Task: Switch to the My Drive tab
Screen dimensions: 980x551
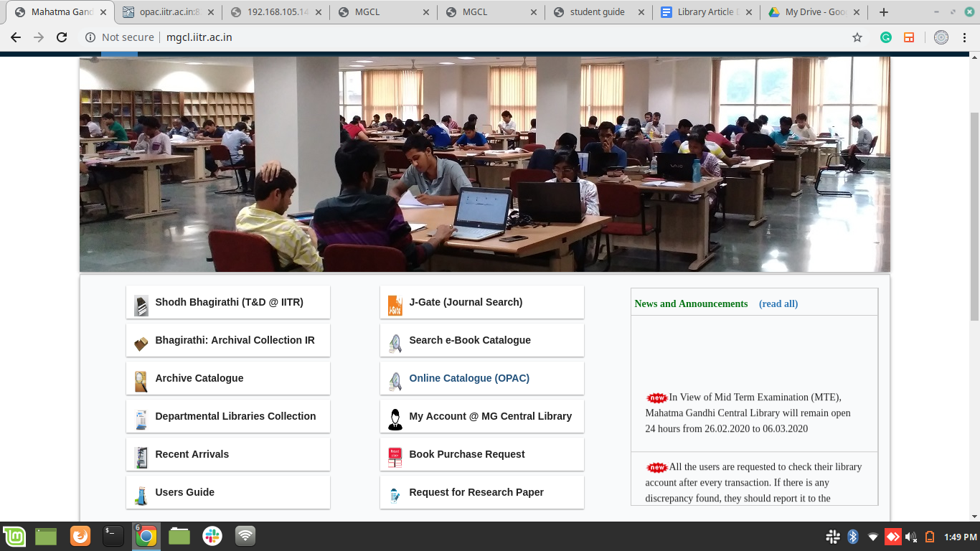Action: (814, 12)
